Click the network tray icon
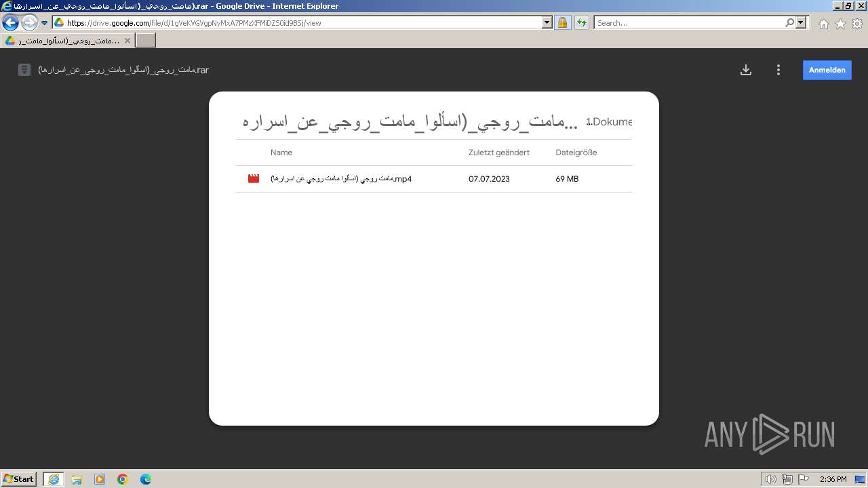This screenshot has width=868, height=488. pos(787,479)
